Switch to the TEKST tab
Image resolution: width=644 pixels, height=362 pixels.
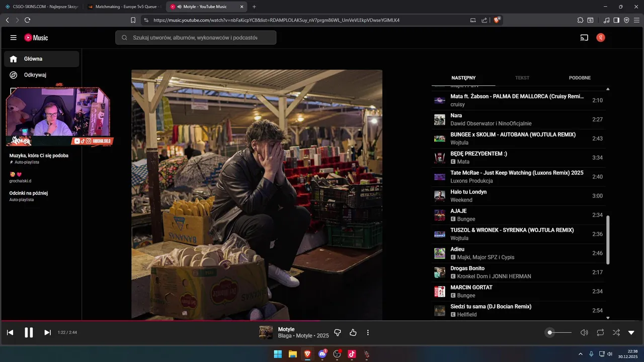point(522,78)
